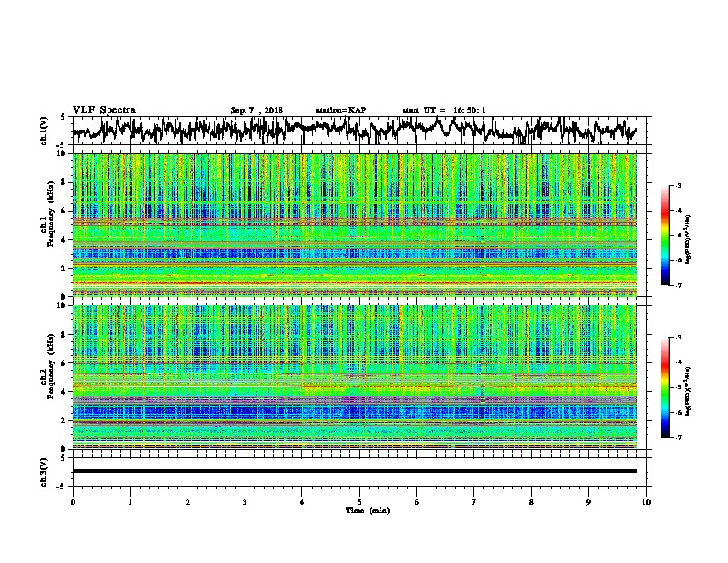Click the time axis tick label "8"

click(x=531, y=501)
